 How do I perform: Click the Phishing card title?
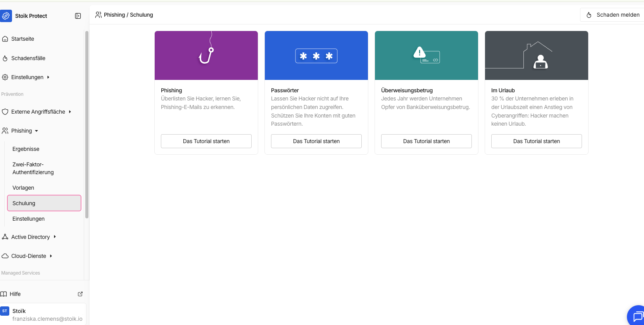[x=171, y=90]
